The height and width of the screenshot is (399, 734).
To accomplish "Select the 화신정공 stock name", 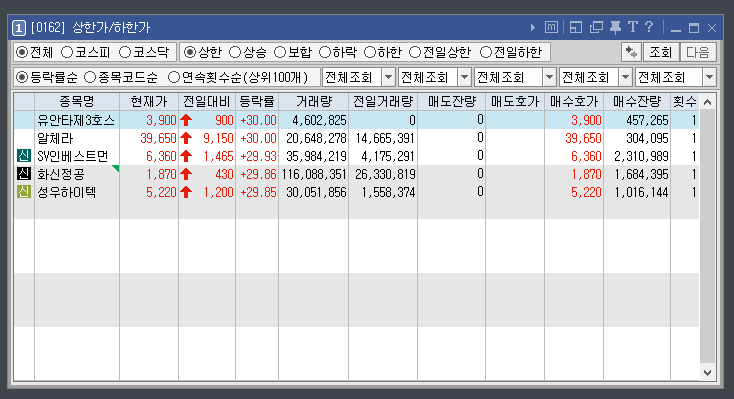I will coord(61,174).
